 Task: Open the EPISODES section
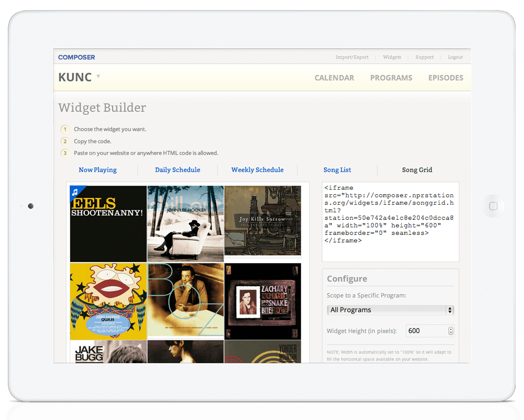[445, 78]
